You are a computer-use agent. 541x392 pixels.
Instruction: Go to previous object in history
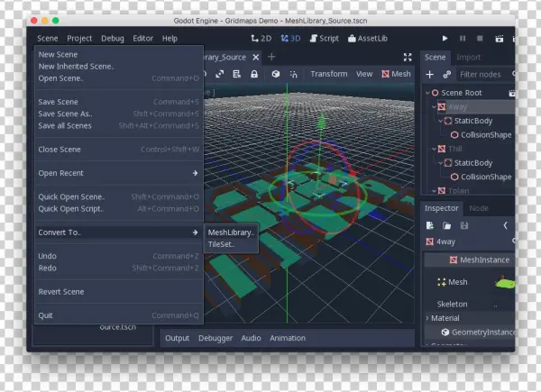pos(506,226)
